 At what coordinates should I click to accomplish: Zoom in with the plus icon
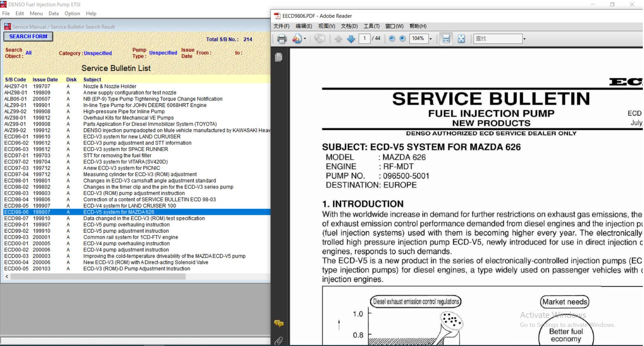pos(402,39)
